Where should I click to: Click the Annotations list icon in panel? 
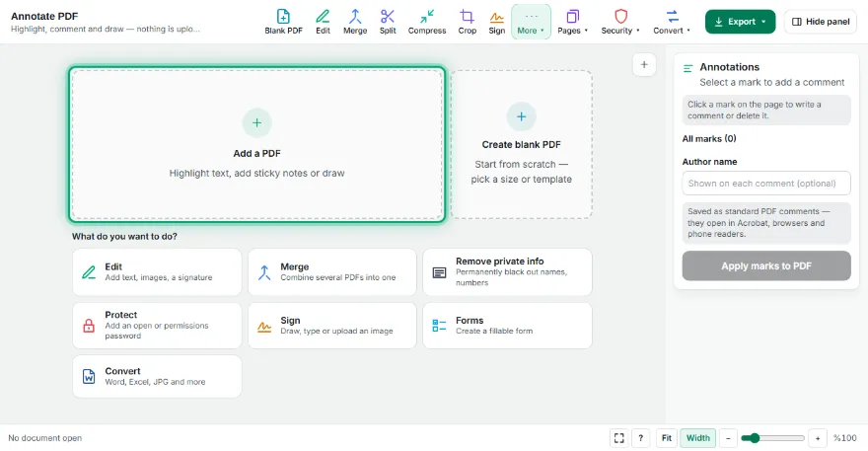click(x=688, y=69)
